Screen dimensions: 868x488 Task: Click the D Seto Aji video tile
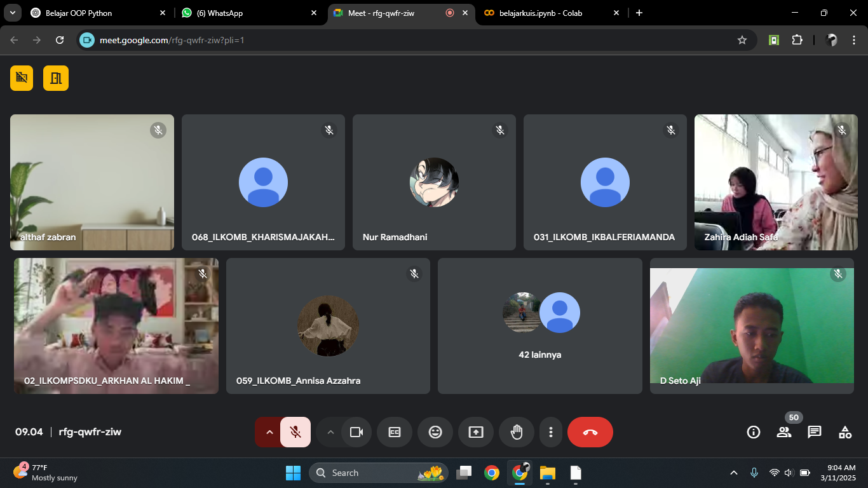(752, 326)
